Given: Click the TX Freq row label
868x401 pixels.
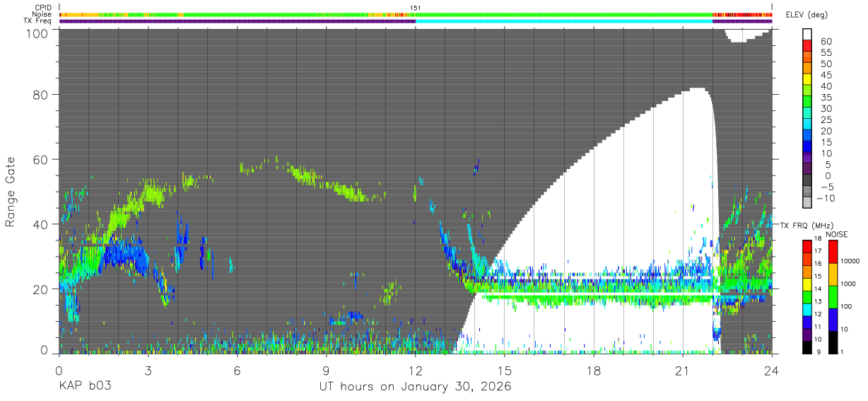Looking at the screenshot, I should (37, 21).
